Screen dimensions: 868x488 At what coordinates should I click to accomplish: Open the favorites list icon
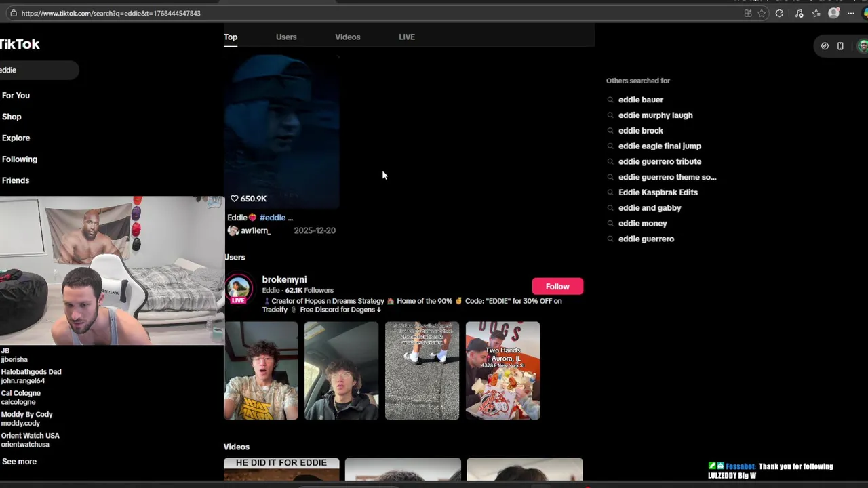(x=816, y=13)
